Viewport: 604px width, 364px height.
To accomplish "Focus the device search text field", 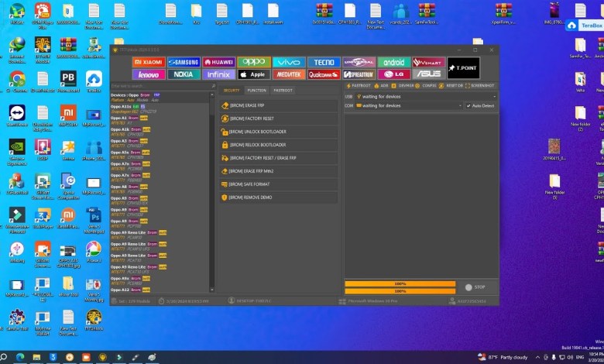I will point(160,86).
